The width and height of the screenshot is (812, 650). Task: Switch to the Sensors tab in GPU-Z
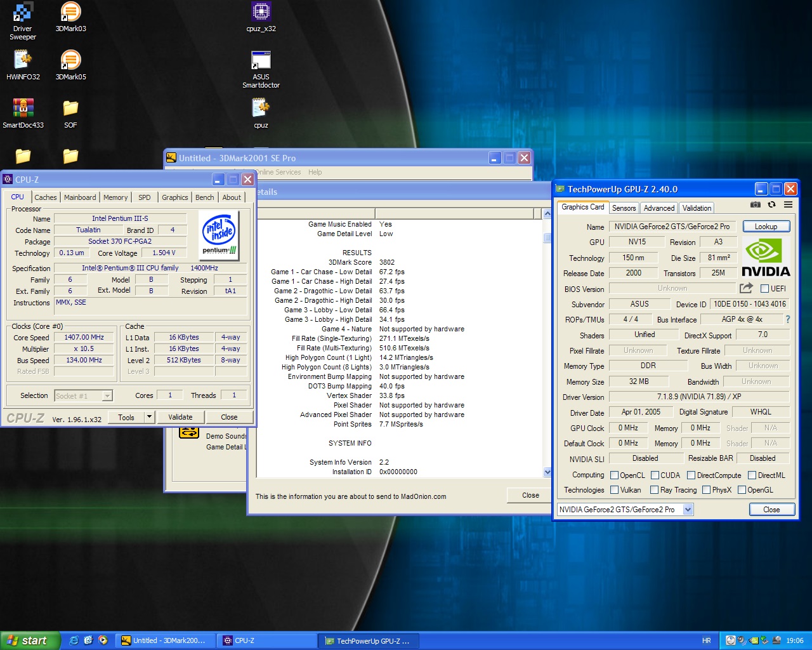[x=624, y=208]
